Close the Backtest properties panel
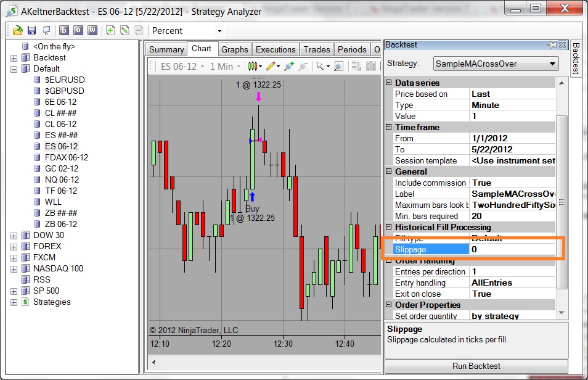This screenshot has width=588, height=380. (x=562, y=45)
